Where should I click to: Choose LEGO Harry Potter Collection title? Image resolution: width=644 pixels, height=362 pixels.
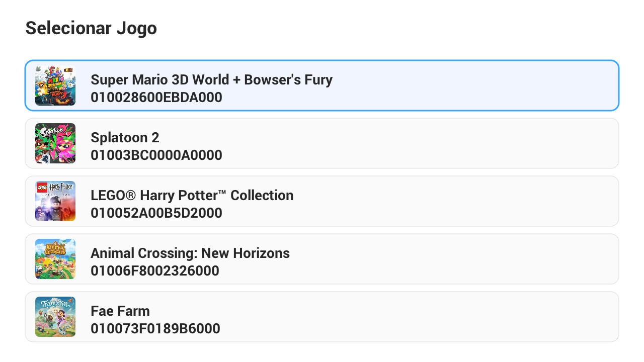pos(192,195)
